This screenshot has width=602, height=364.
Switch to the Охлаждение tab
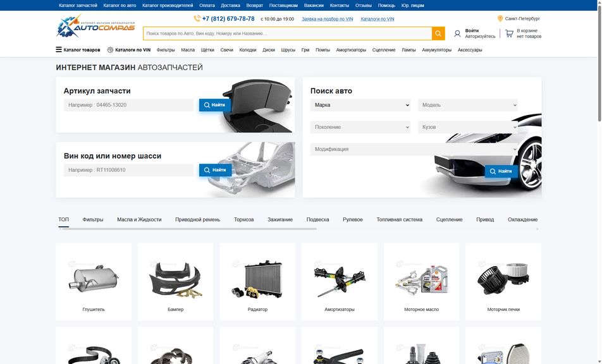[522, 219]
